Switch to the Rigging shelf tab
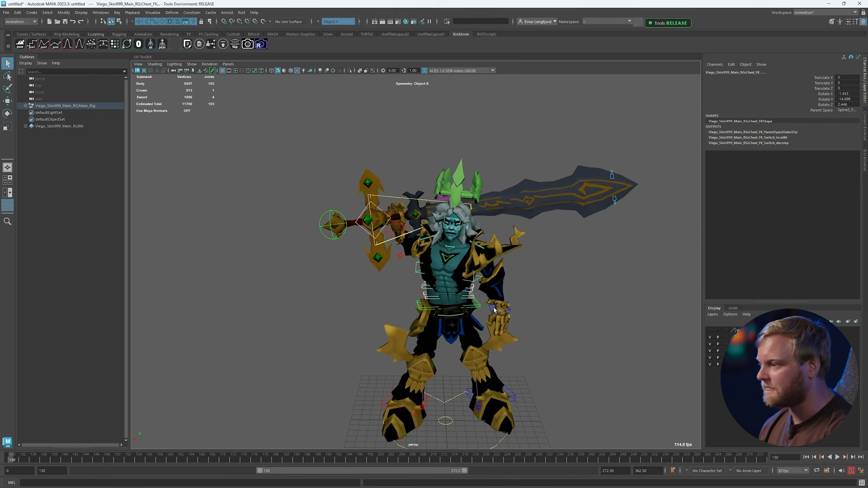 coord(119,34)
